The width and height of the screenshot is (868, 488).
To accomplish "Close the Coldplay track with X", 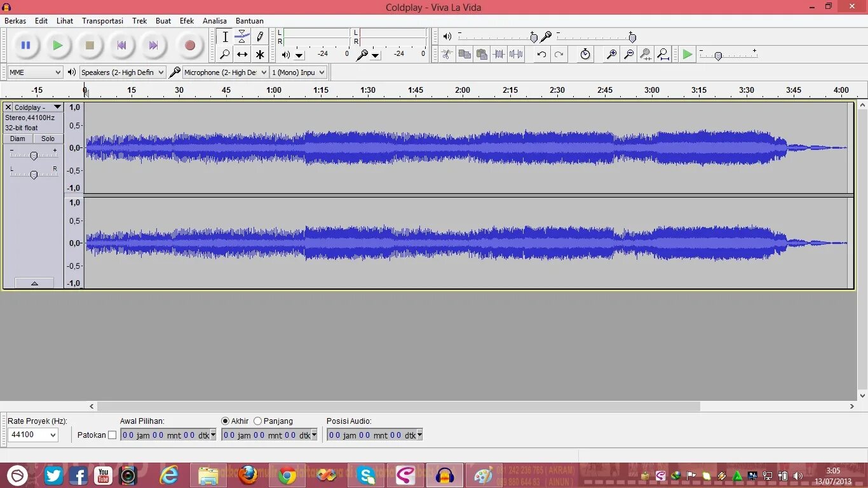I will click(x=8, y=107).
